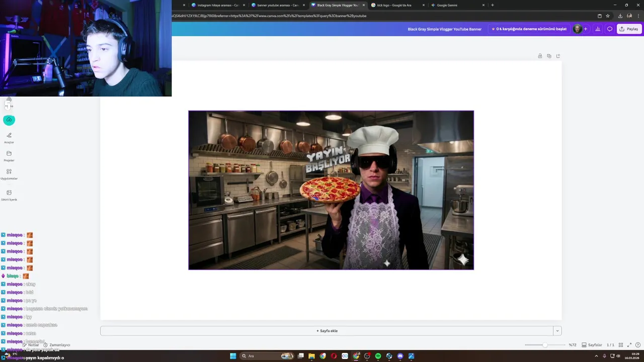Open a new browser tab with plus
The height and width of the screenshot is (362, 644).
point(492,5)
